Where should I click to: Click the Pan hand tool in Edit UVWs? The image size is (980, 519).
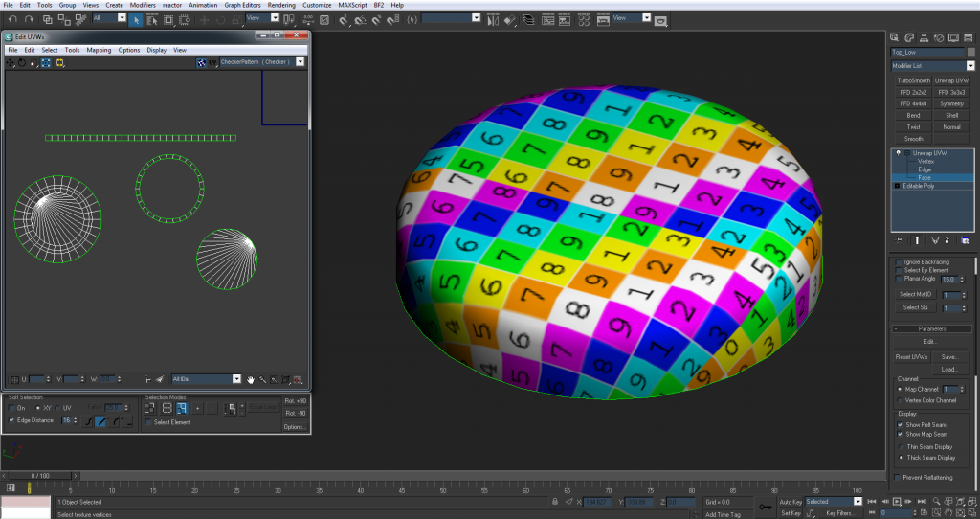tap(250, 379)
